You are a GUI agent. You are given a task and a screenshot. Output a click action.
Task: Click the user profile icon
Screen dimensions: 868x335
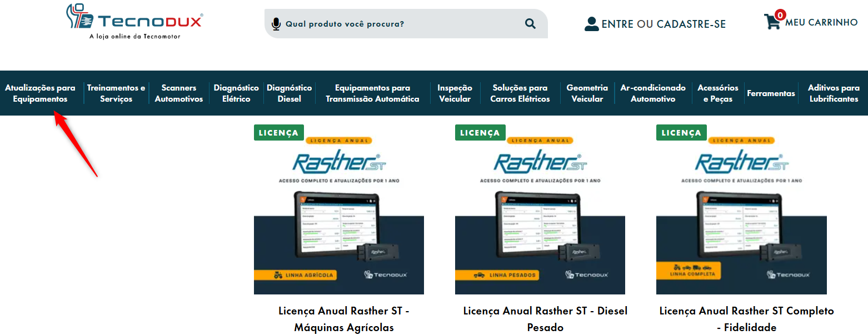click(591, 24)
